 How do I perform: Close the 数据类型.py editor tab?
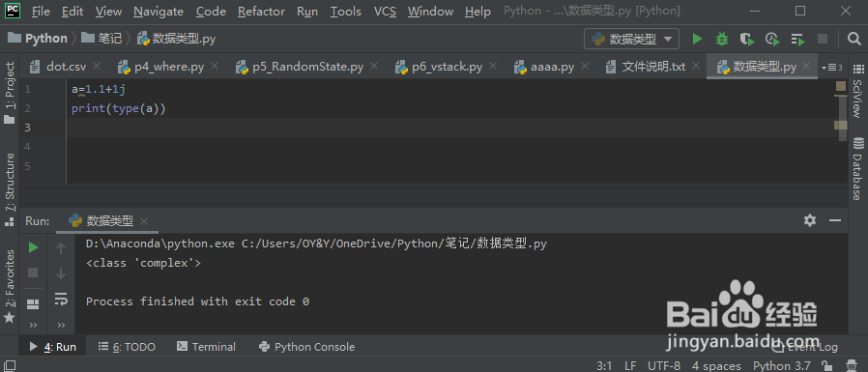(806, 67)
